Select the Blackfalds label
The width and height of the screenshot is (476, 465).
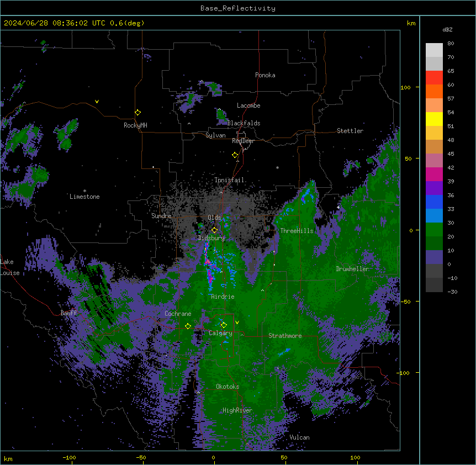(x=244, y=123)
